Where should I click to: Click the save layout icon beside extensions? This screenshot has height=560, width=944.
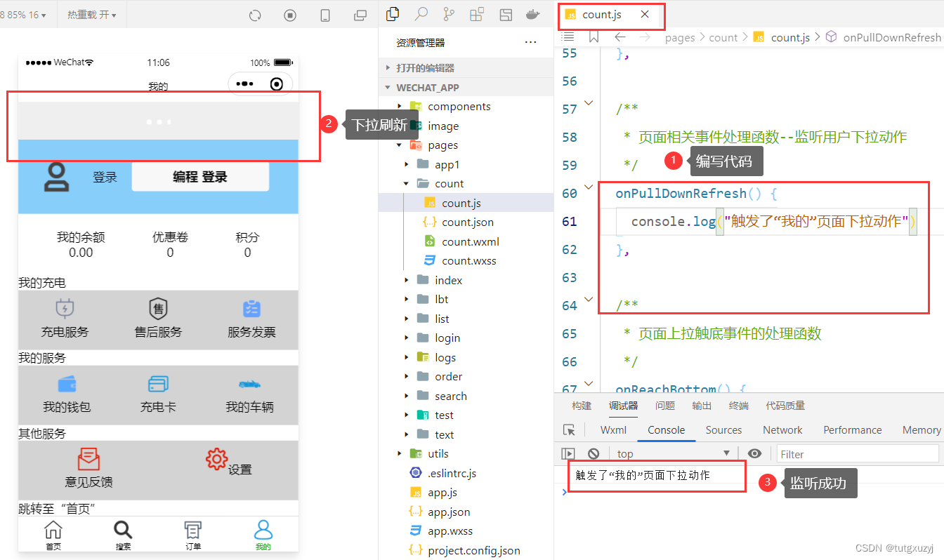tap(505, 14)
